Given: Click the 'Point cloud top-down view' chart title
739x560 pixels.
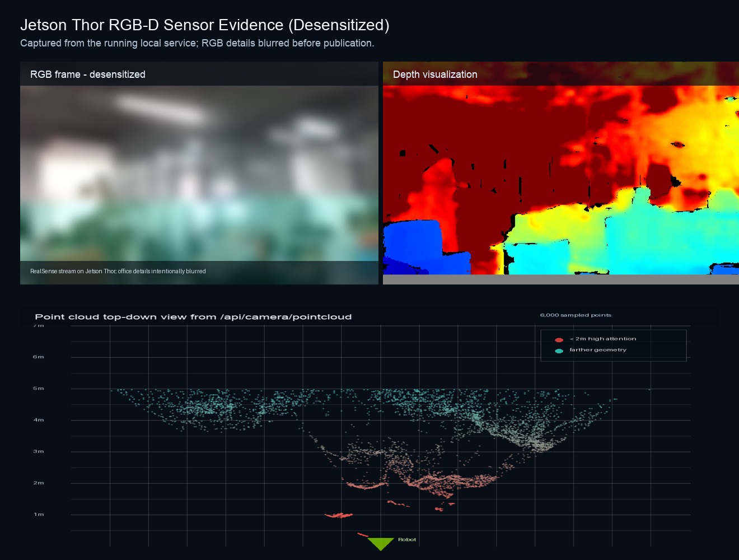Looking at the screenshot, I should (x=193, y=317).
